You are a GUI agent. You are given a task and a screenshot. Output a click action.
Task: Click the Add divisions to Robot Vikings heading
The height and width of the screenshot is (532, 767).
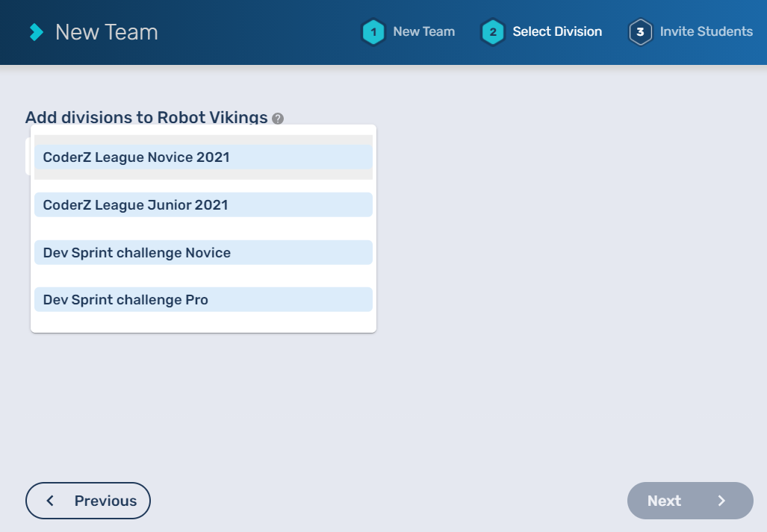[146, 117]
